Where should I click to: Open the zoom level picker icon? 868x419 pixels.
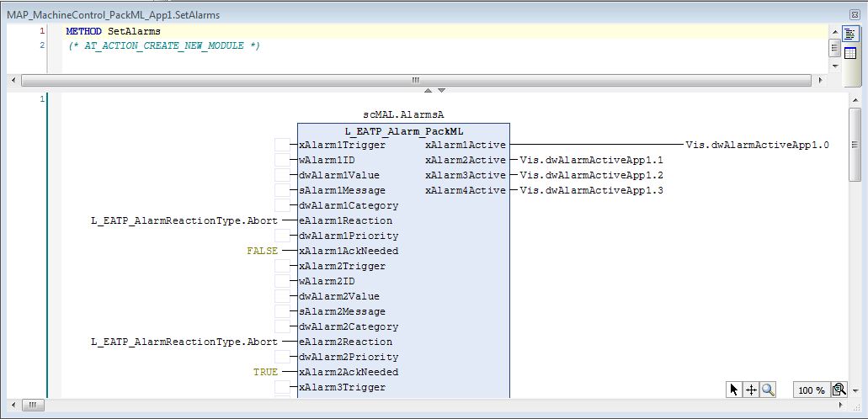pyautogui.click(x=839, y=390)
